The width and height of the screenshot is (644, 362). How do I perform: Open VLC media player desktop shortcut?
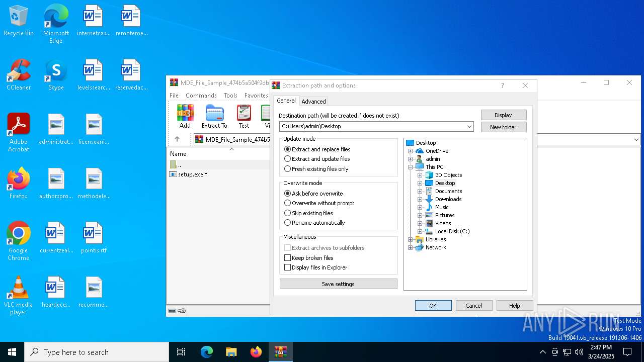(19, 296)
